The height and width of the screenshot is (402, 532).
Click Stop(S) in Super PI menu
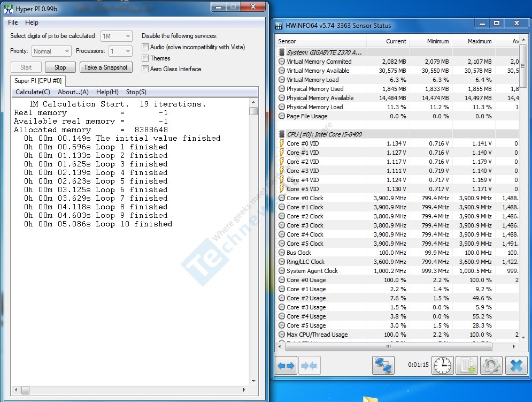coord(136,92)
